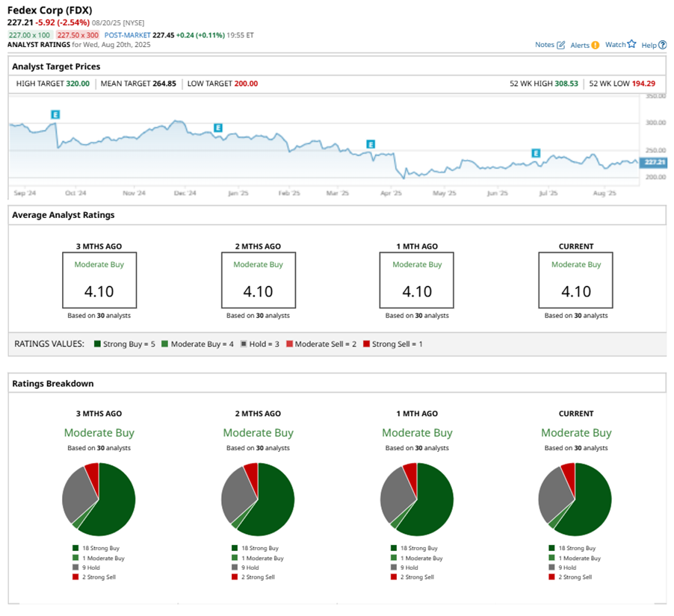Click the -5.92 (-2.54%) price change
This screenshot has width=674, height=616.
tap(63, 22)
